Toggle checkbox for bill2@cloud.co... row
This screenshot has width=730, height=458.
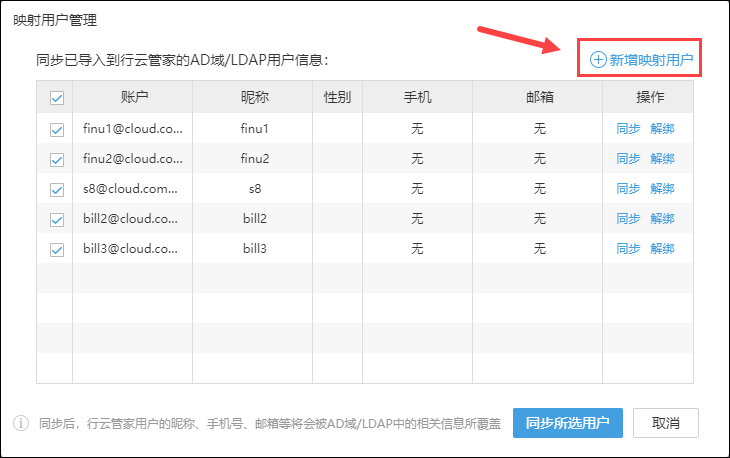[56, 218]
